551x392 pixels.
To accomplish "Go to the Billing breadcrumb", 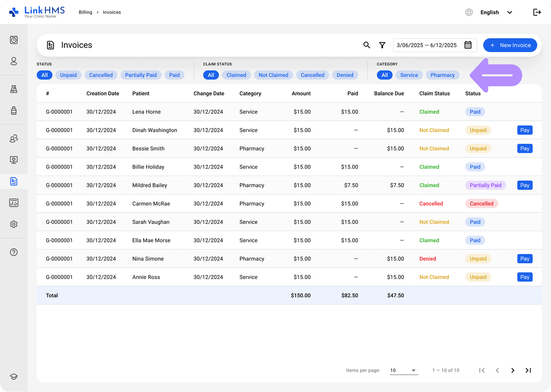I will click(85, 12).
